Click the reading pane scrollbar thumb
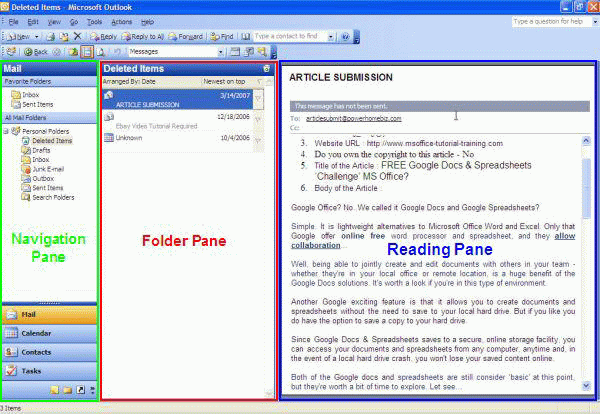Image resolution: width=600 pixels, height=414 pixels. pos(586,189)
